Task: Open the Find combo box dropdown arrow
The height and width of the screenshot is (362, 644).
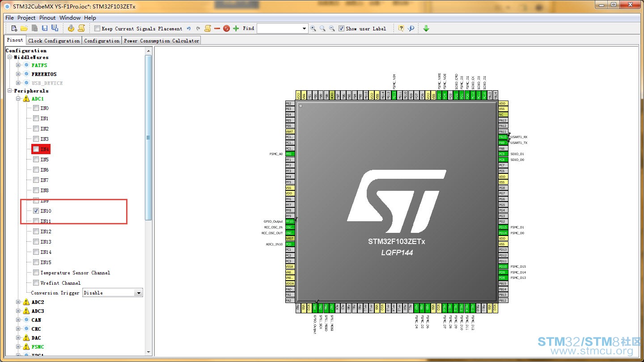Action: (x=305, y=29)
